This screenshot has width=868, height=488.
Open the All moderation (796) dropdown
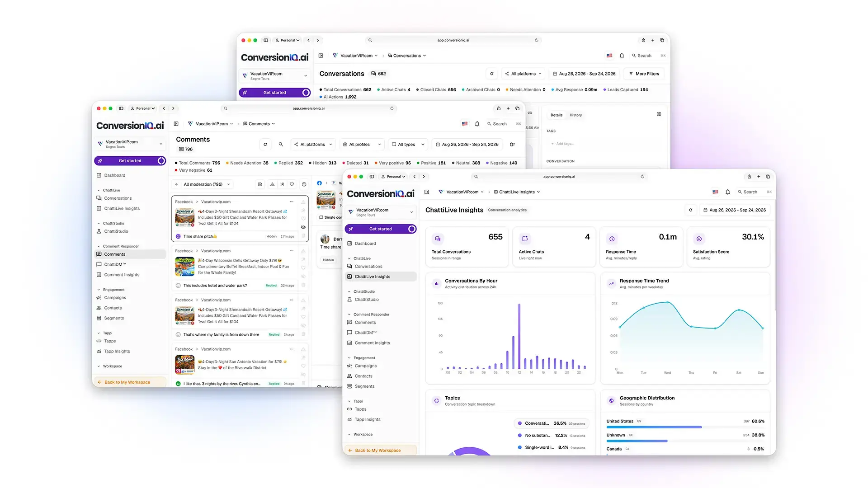(207, 184)
